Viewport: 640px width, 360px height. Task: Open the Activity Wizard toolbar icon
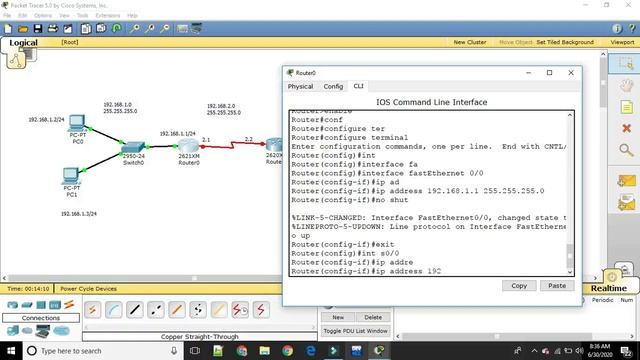click(68, 29)
